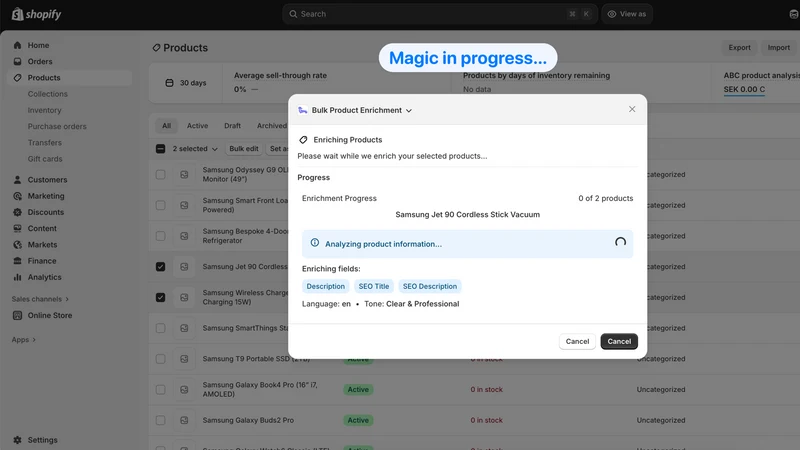Open Gift cards in the sidebar
Screen dimensions: 800x450
pos(45,159)
